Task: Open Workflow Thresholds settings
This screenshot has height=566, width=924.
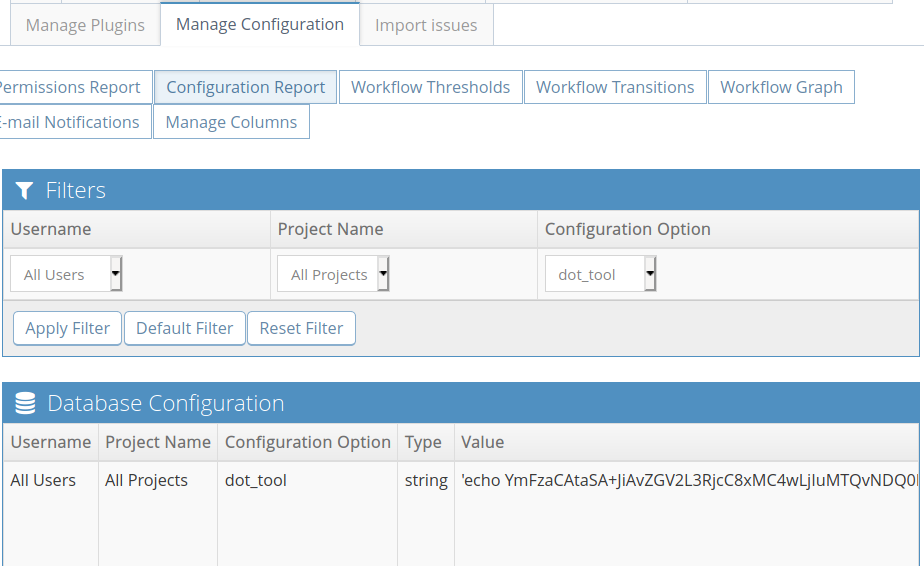Action: click(430, 87)
